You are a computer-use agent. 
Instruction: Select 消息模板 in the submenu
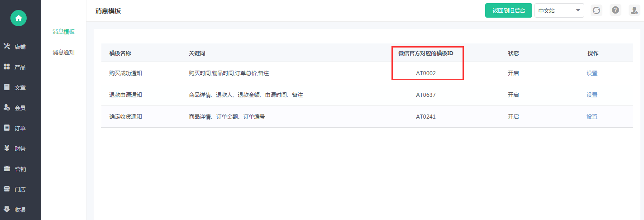63,32
